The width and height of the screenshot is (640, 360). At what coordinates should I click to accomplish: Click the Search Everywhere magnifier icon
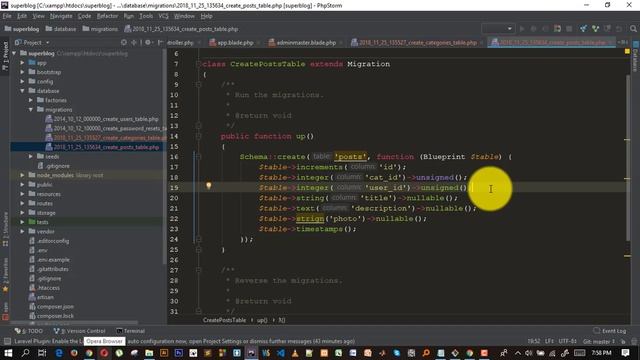click(633, 29)
